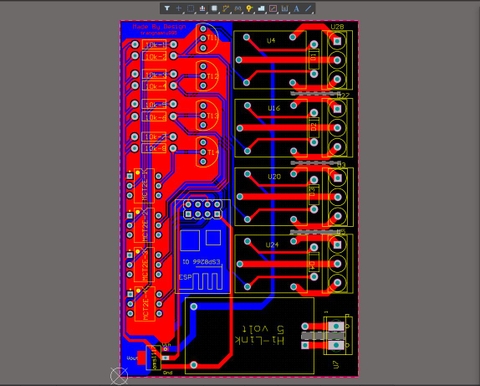Click the D4 diode footprint
480x386 pixels.
click(x=313, y=262)
